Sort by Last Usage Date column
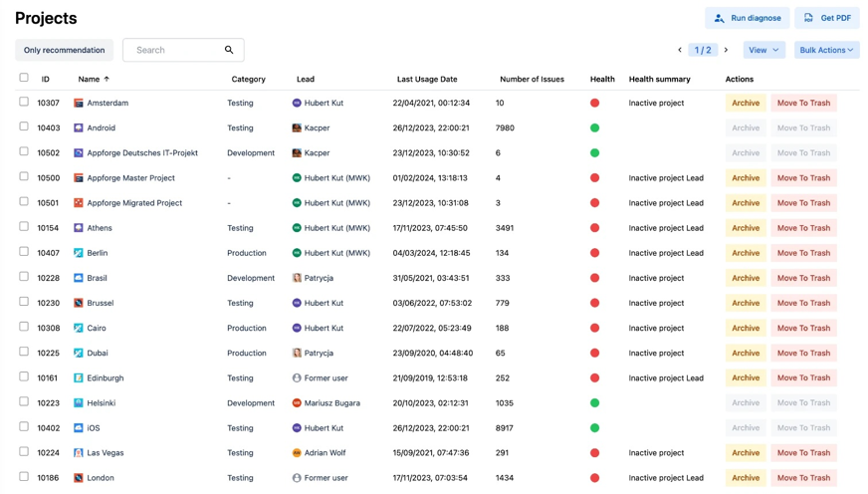868x494 pixels. tap(427, 79)
